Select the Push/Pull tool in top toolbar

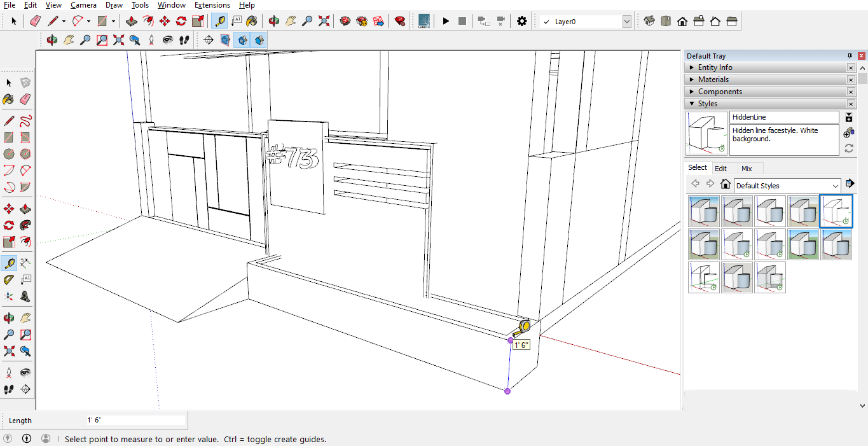[x=132, y=21]
